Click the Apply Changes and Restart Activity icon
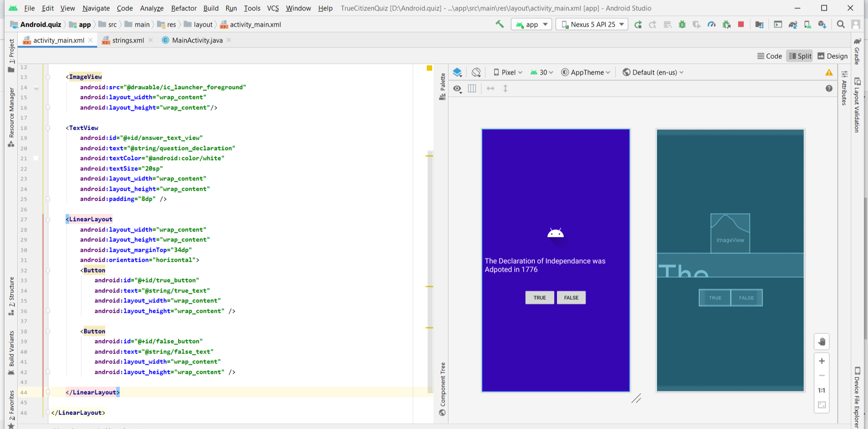The width and height of the screenshot is (868, 429). 652,24
